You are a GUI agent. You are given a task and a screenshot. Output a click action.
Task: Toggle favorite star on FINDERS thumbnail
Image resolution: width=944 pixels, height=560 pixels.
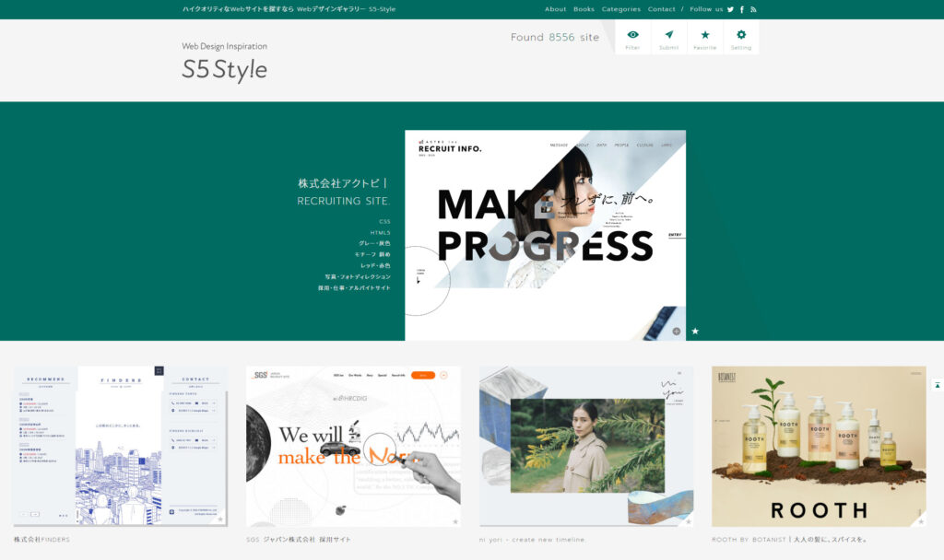tap(220, 519)
